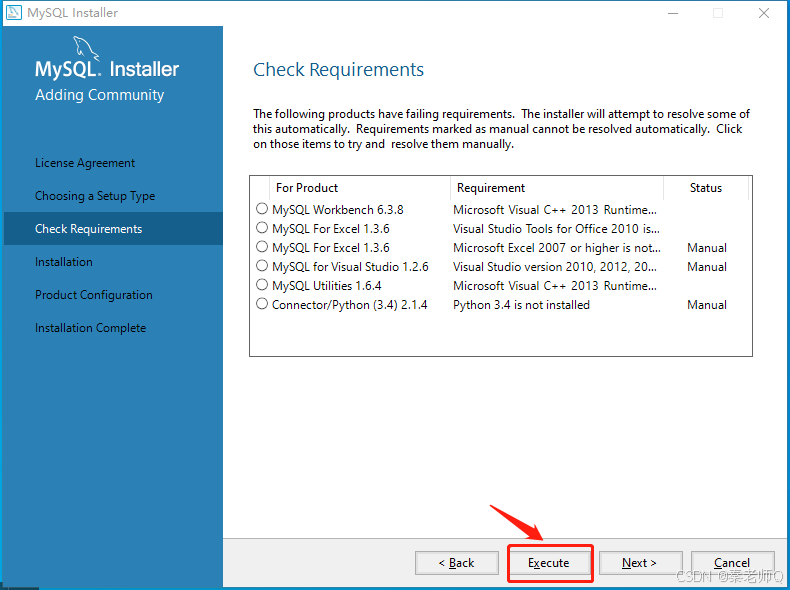
Task: Click Manual status in Microsoft Excel 2007 row
Action: coord(707,248)
